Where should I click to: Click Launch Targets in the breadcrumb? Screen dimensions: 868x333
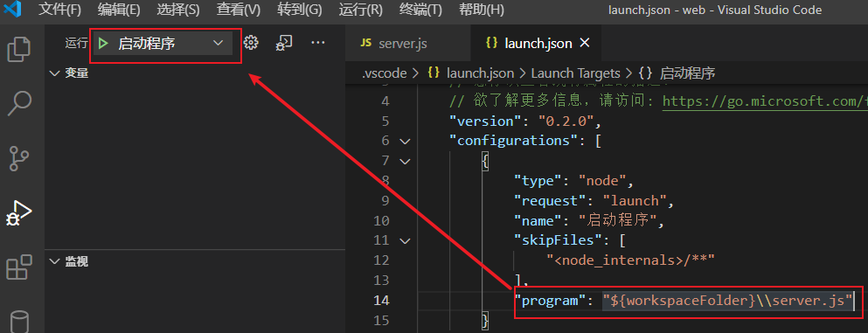pyautogui.click(x=576, y=73)
